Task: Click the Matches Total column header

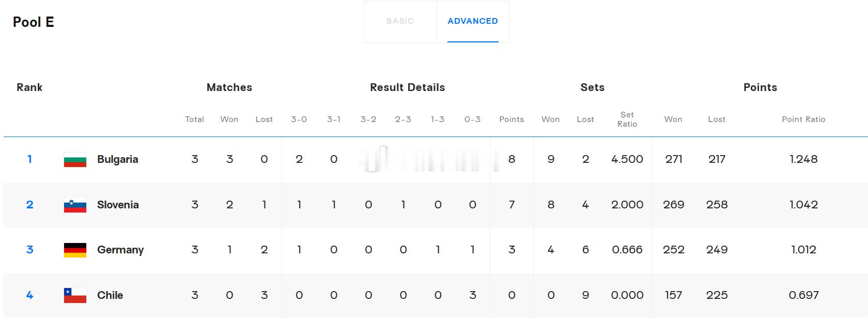Action: [x=195, y=119]
